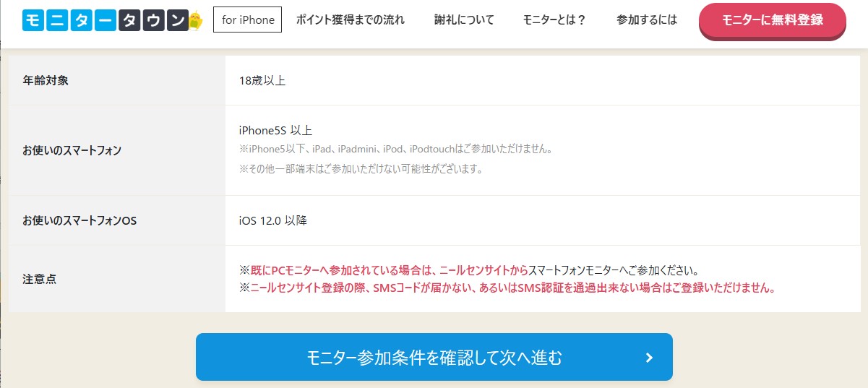
Task: Go to モニターとは？ page
Action: (554, 20)
